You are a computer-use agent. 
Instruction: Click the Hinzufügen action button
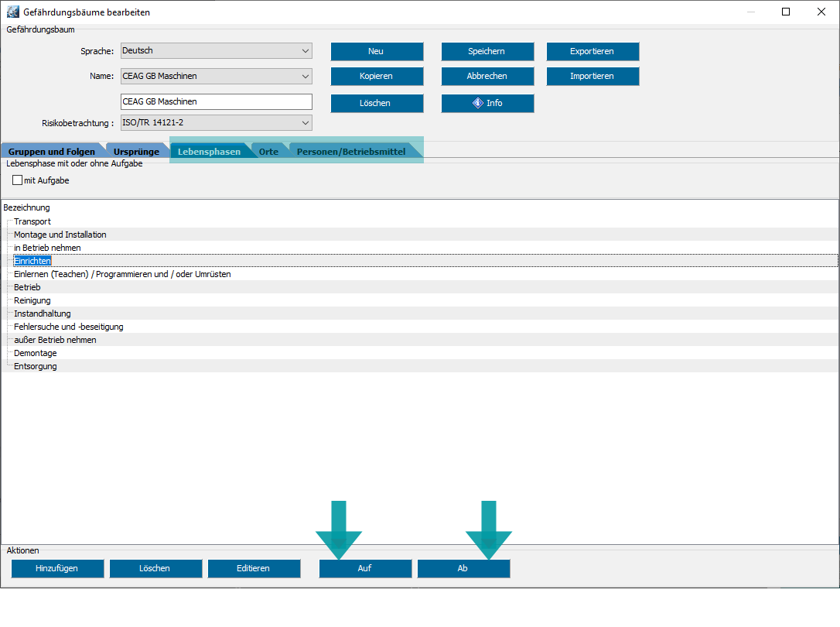coord(57,568)
